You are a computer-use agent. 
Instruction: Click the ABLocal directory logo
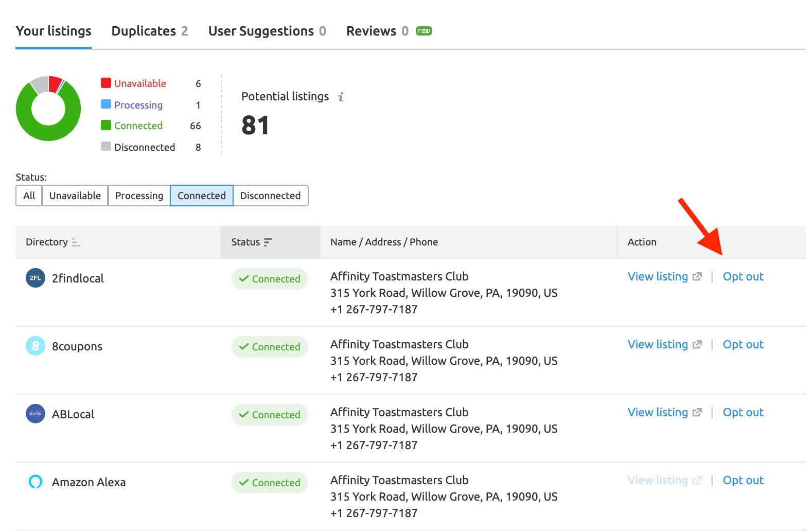[x=36, y=414]
